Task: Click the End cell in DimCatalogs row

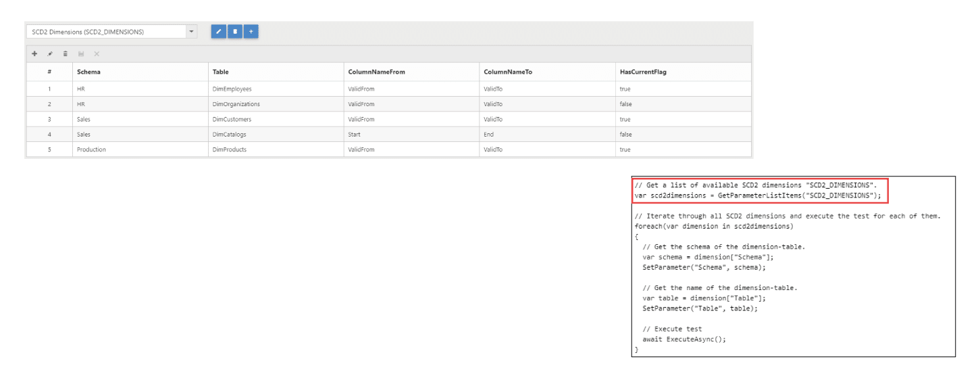Action: 547,135
